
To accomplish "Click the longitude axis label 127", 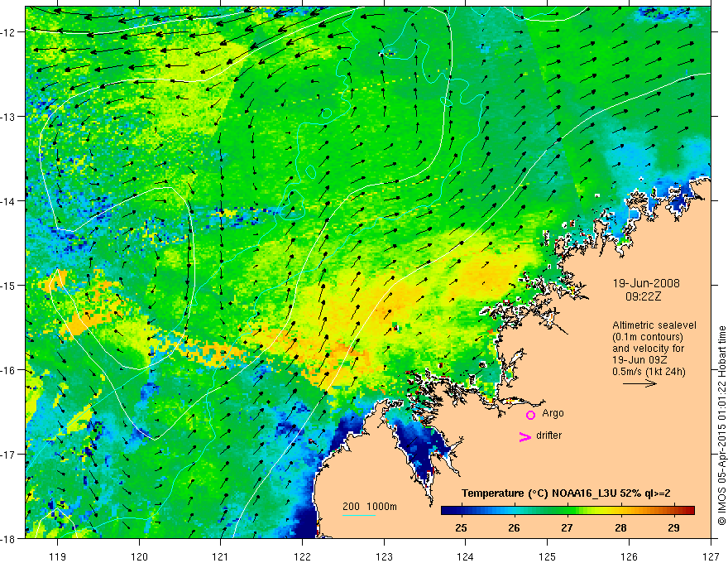I will point(711,556).
